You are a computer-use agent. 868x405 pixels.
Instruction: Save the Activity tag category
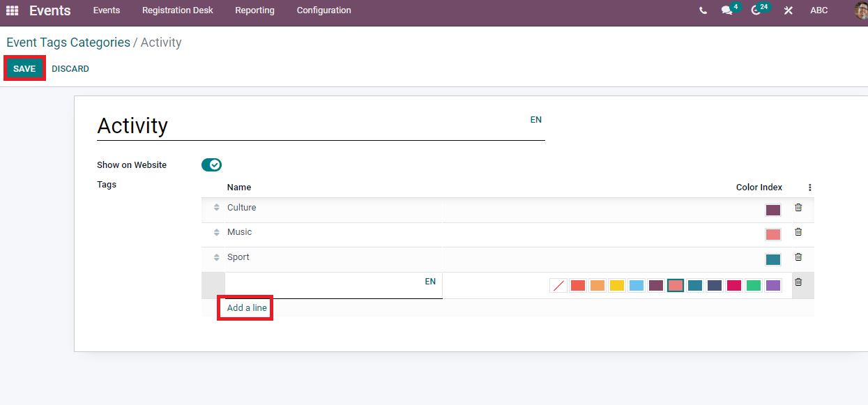click(24, 69)
